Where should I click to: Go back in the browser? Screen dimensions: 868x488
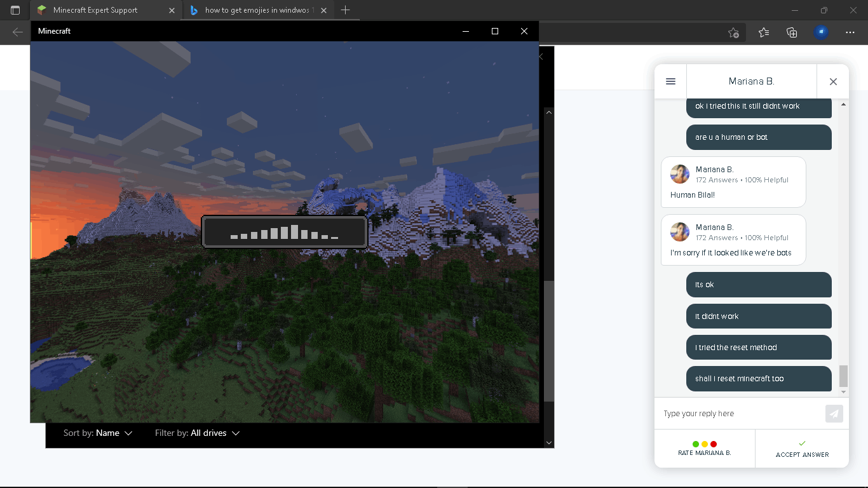[18, 32]
